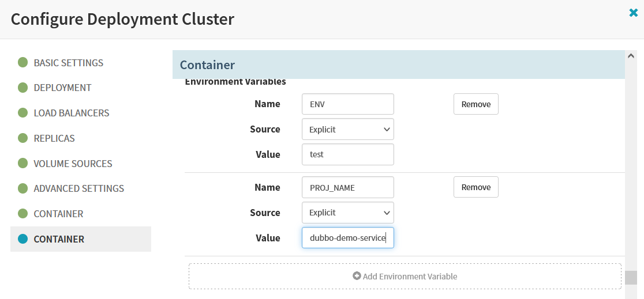Viewport: 644px width, 299px height.
Task: Click the scrollbar thumb in the Container panel
Action: (631, 278)
